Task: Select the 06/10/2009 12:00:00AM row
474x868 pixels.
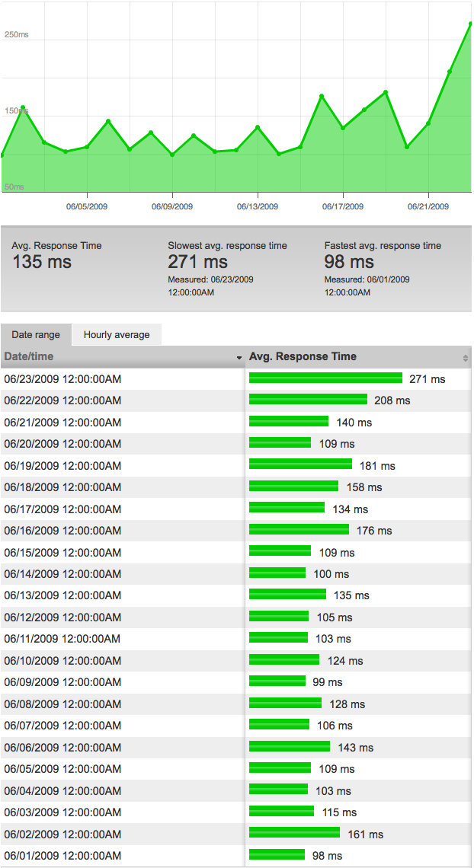Action: (236, 660)
